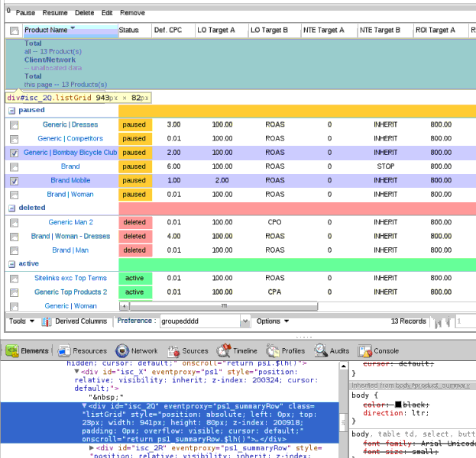Open the Audits panel
The height and width of the screenshot is (458, 476).
coord(333,351)
